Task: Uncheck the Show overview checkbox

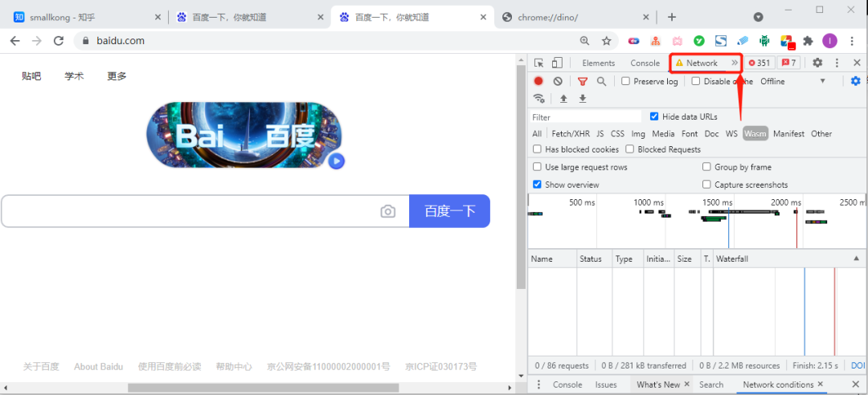Action: (537, 185)
